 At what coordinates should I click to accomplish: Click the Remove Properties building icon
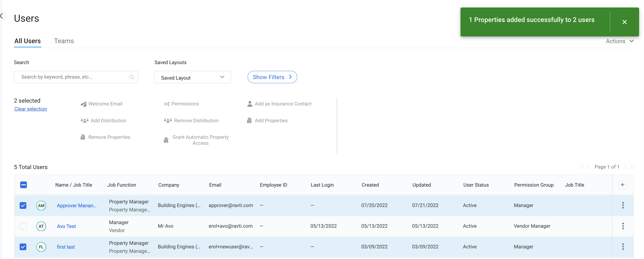click(83, 137)
